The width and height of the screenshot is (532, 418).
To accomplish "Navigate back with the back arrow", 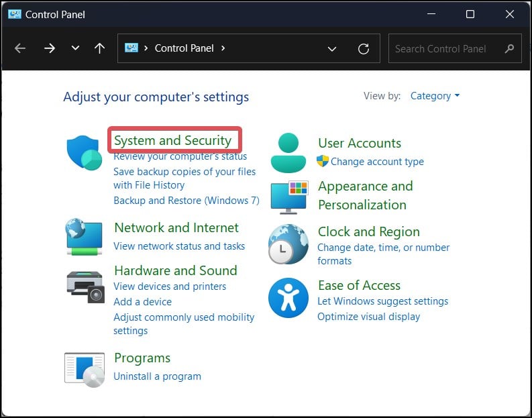I will (x=20, y=48).
